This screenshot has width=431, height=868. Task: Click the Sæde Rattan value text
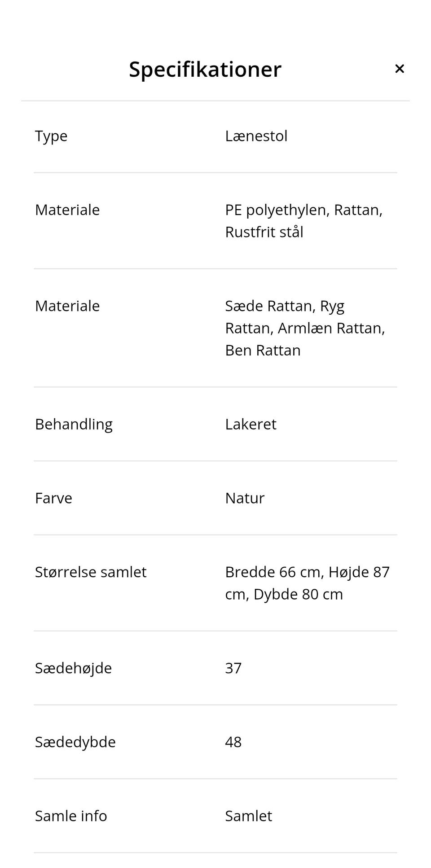284,306
